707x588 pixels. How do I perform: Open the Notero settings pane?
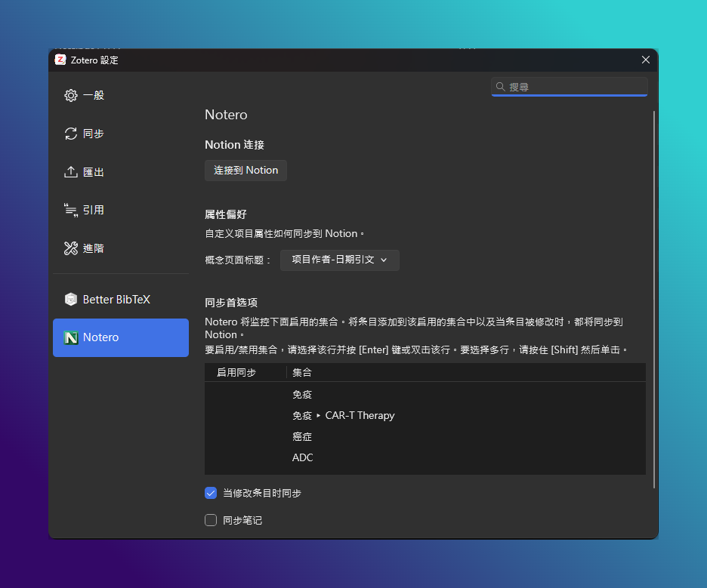[x=121, y=337]
